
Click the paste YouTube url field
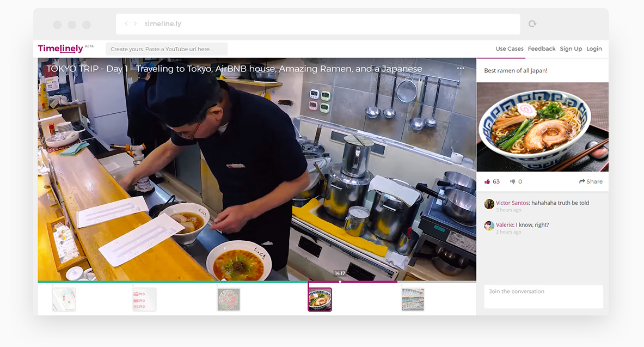167,49
